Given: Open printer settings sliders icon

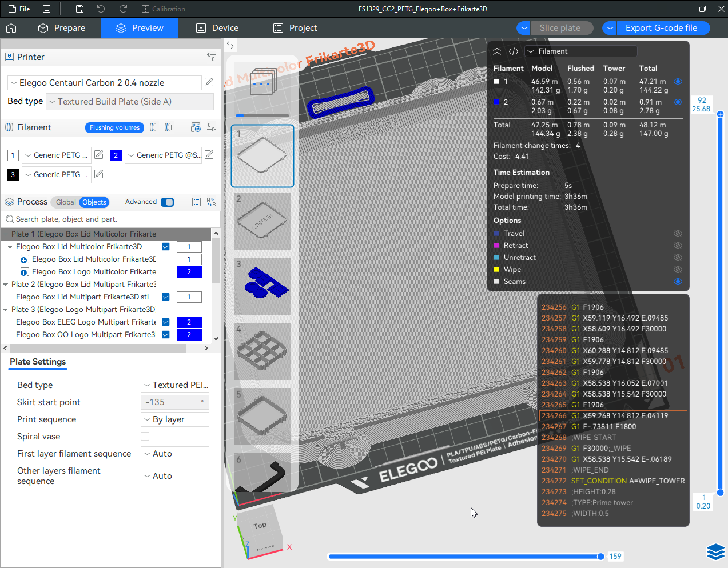Looking at the screenshot, I should [x=211, y=57].
